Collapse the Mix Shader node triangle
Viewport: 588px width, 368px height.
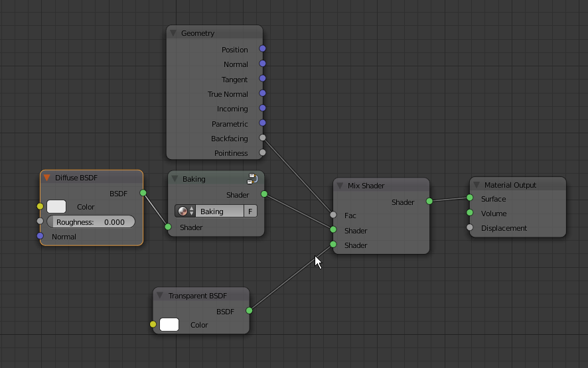point(340,186)
